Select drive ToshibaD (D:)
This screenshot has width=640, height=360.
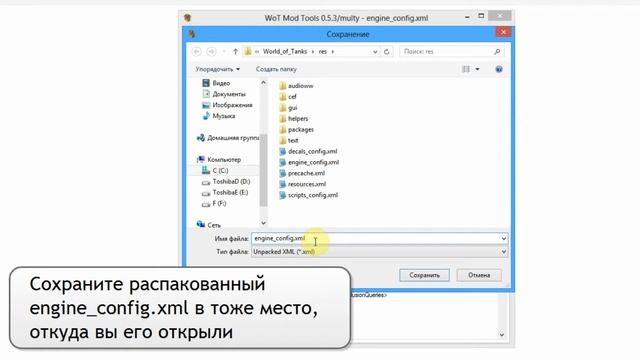tap(226, 182)
